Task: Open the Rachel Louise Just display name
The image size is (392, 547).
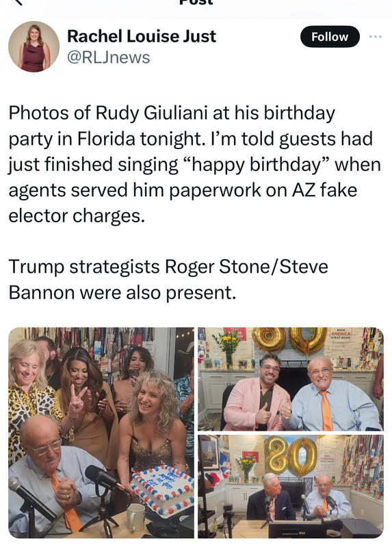Action: coord(142,36)
